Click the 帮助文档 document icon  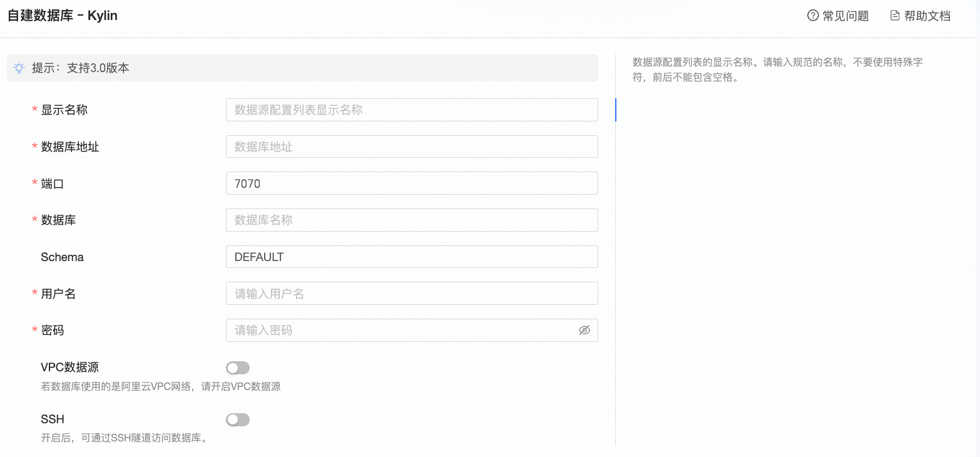[x=895, y=16]
